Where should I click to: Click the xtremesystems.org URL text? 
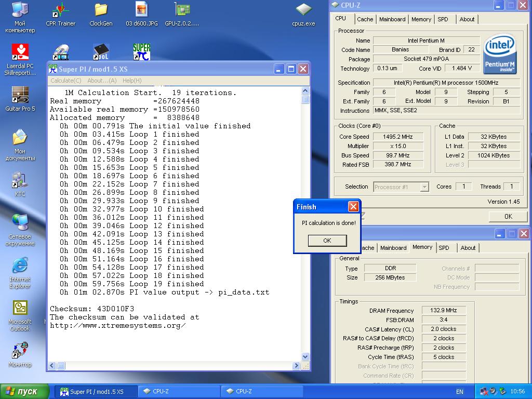117,325
